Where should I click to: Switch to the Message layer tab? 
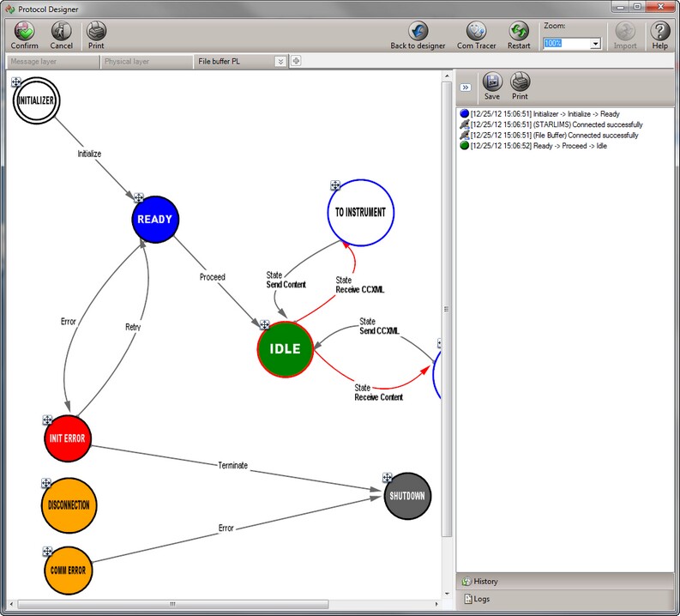(52, 62)
